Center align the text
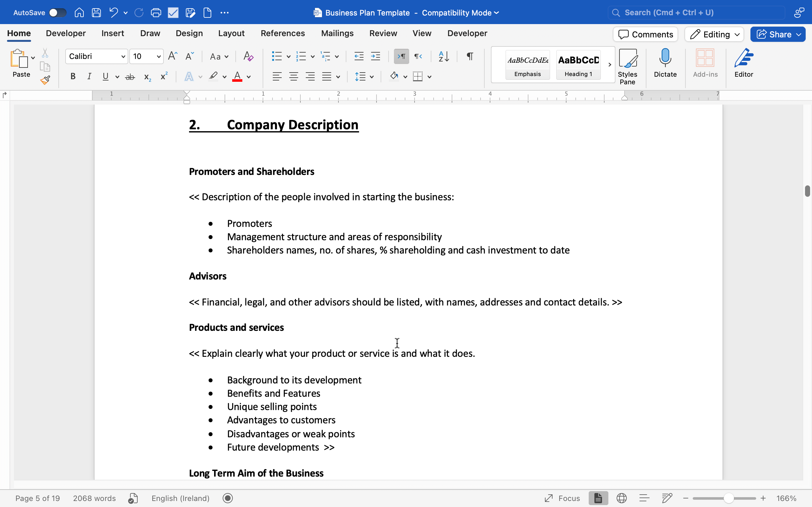The width and height of the screenshot is (812, 507). pos(294,76)
